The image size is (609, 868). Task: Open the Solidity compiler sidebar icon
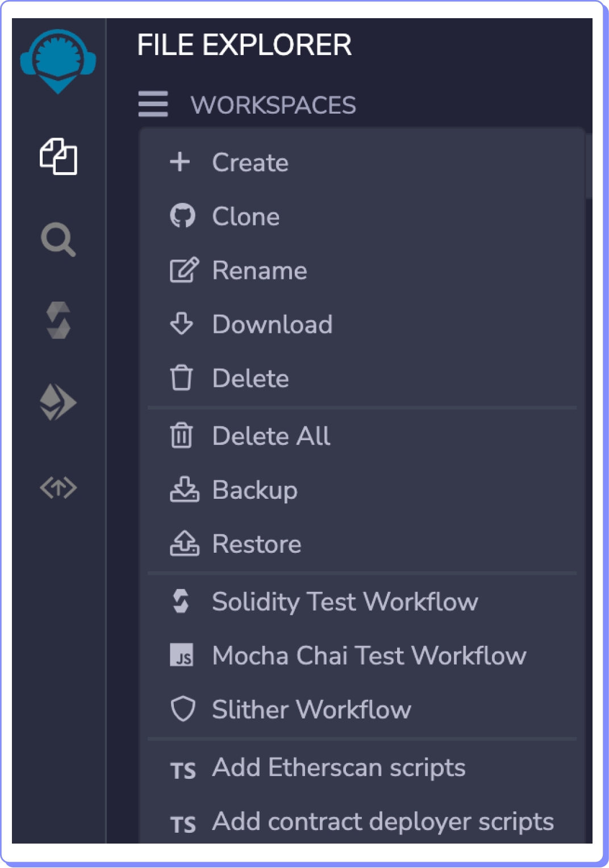(x=58, y=320)
